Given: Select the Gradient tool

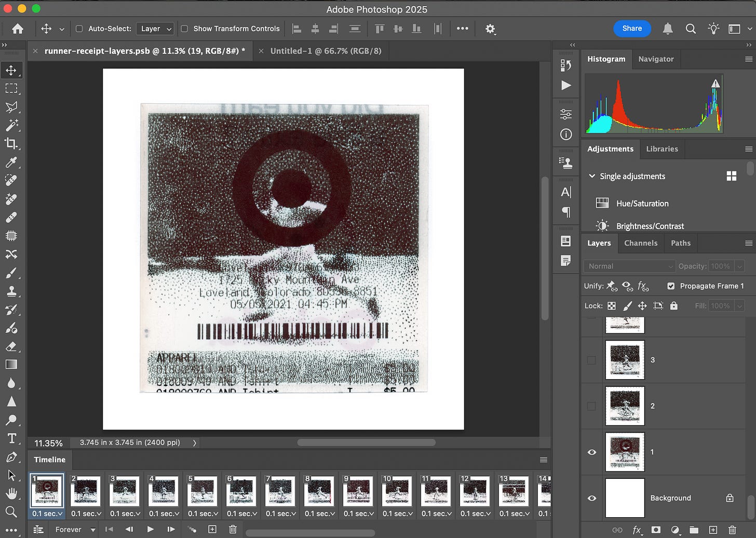Looking at the screenshot, I should (x=11, y=365).
